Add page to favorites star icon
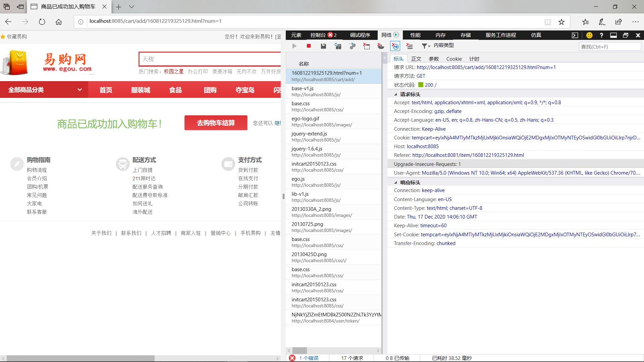 coord(561,22)
